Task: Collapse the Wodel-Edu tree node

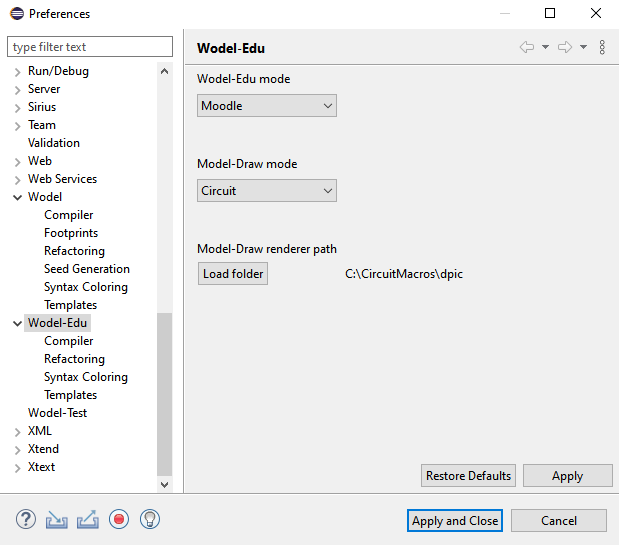Action: pyautogui.click(x=17, y=324)
